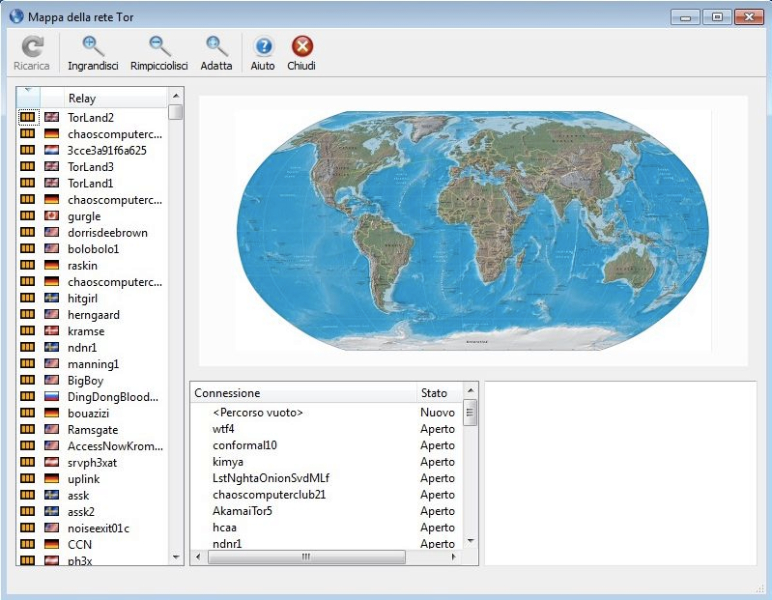Sort by the status column arrow header
The width and height of the screenshot is (772, 600).
pyautogui.click(x=28, y=98)
